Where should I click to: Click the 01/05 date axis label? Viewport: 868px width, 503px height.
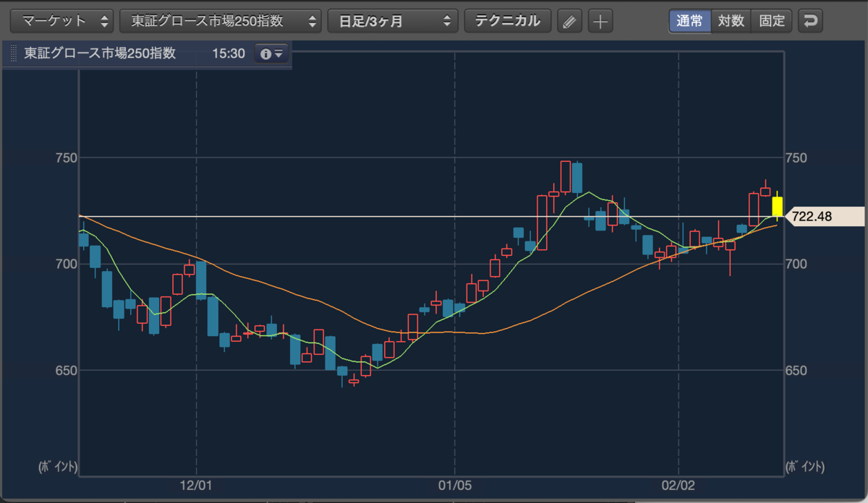(455, 487)
